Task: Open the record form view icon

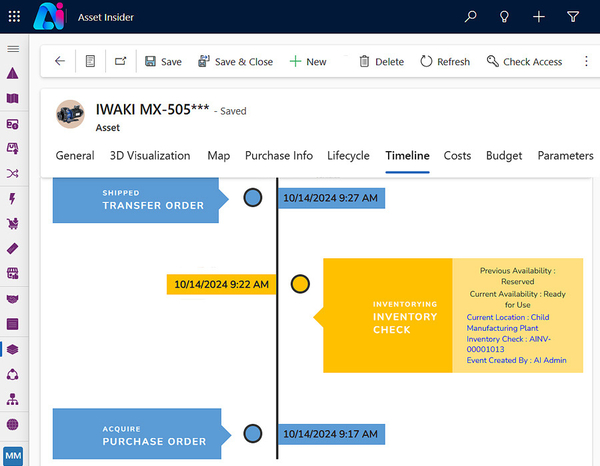Action: click(x=90, y=61)
